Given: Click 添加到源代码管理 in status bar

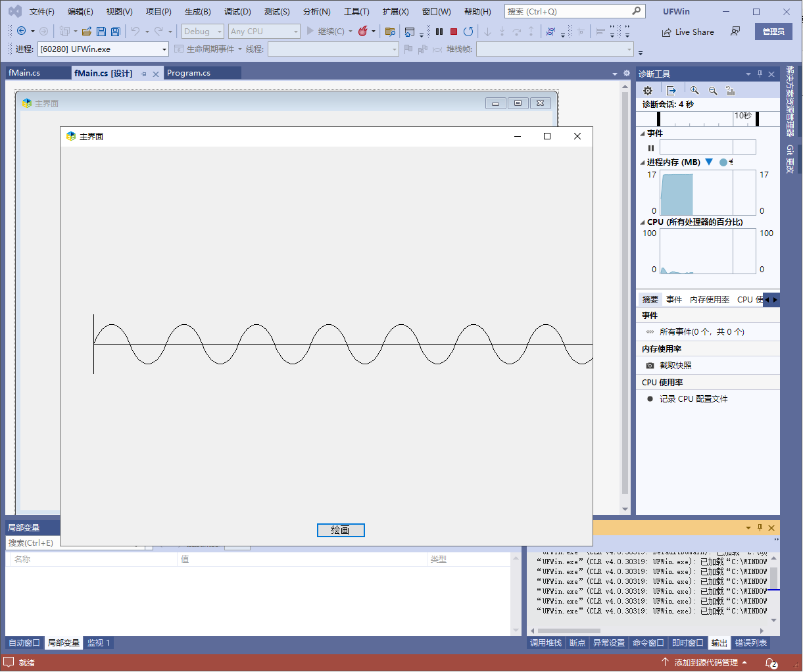Looking at the screenshot, I should 706,663.
